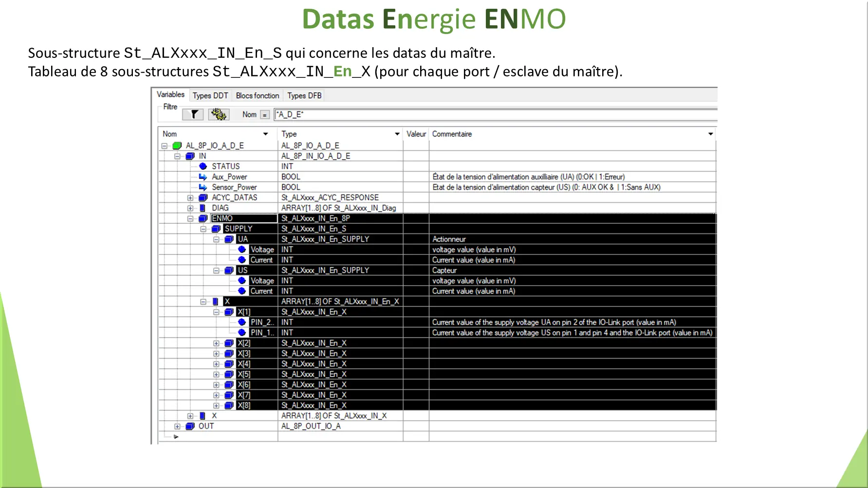Click the blue dot icon beside PIN_1
This screenshot has height=488, width=868.
[242, 332]
